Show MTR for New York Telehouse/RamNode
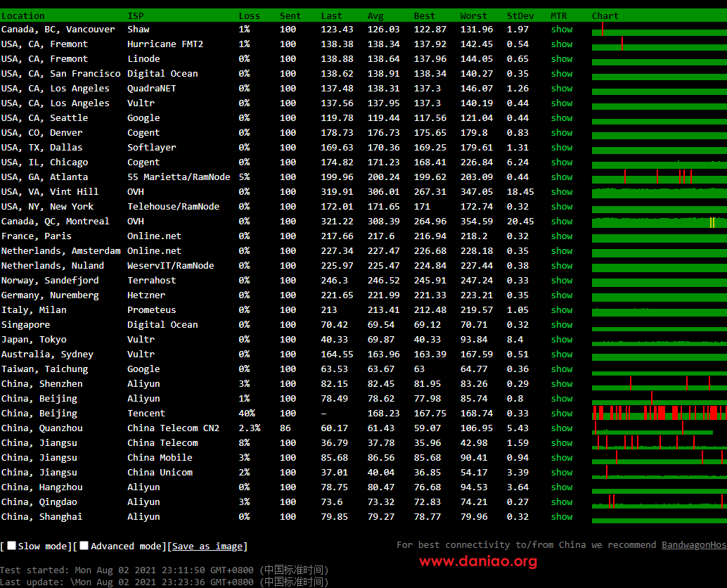The width and height of the screenshot is (727, 588). pos(562,207)
